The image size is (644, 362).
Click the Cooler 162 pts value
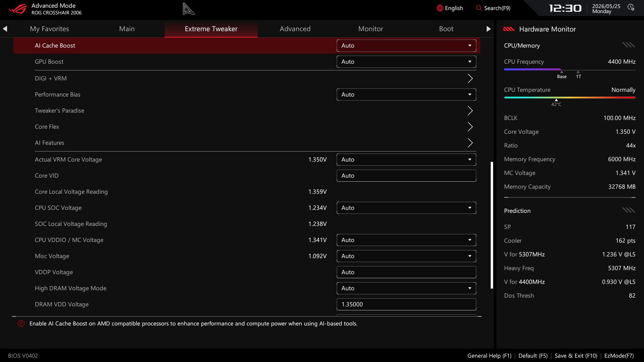tap(625, 241)
